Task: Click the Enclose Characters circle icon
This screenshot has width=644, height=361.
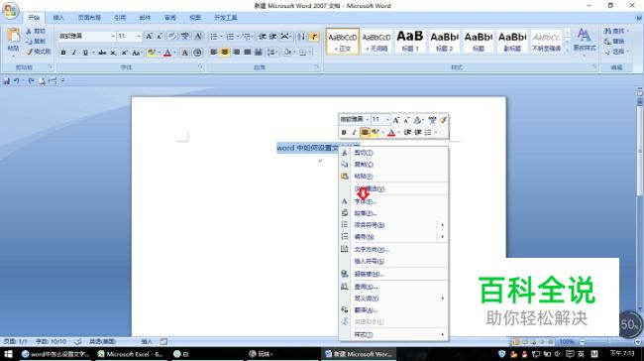Action: tap(197, 53)
